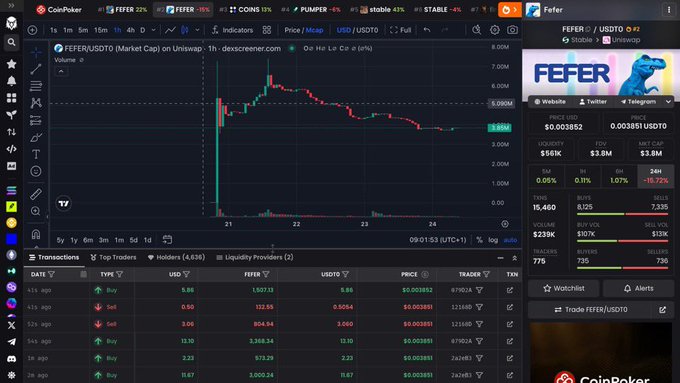Viewport: 680px width, 383px height.
Task: Open the FEFER Website link
Action: [x=549, y=101]
